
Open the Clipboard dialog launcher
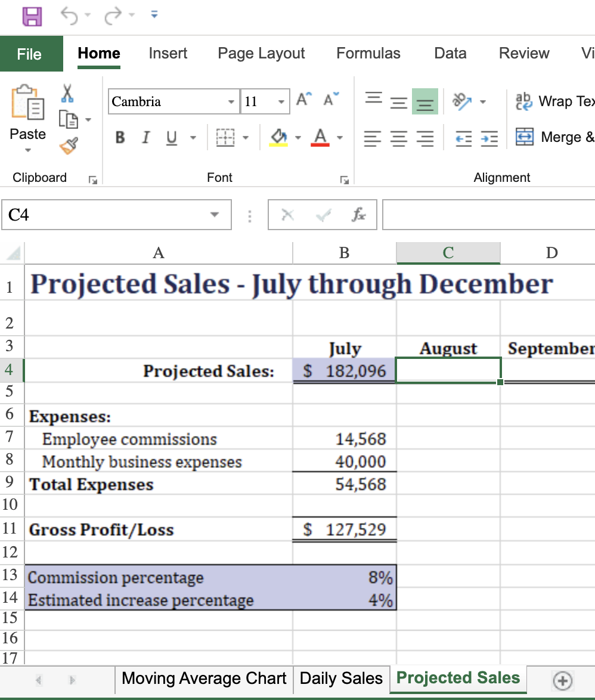pyautogui.click(x=93, y=180)
